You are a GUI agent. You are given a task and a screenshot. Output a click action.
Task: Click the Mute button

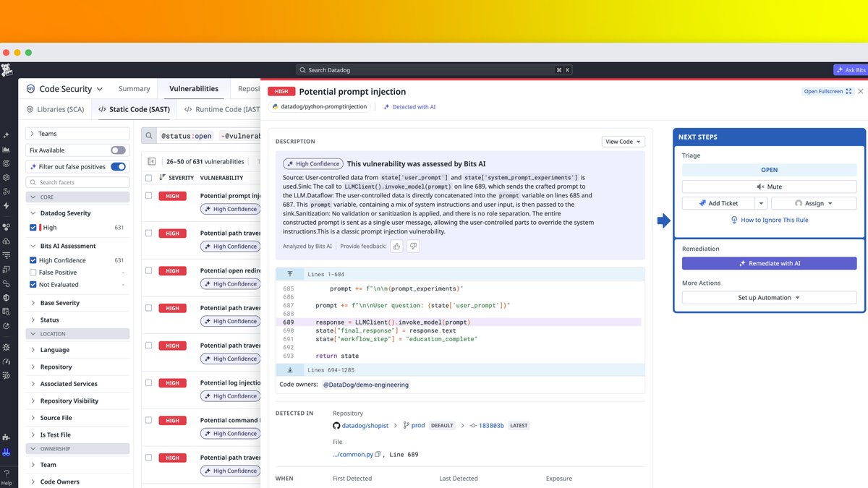click(769, 187)
